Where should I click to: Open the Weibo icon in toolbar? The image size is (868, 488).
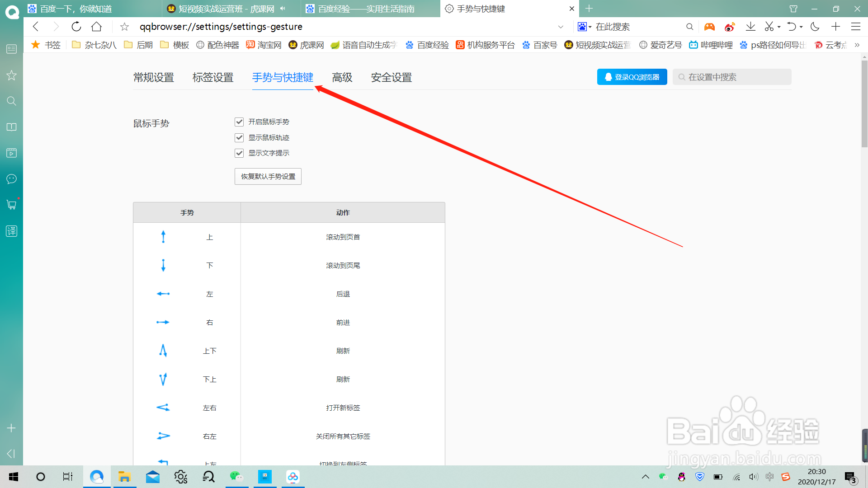coord(730,27)
